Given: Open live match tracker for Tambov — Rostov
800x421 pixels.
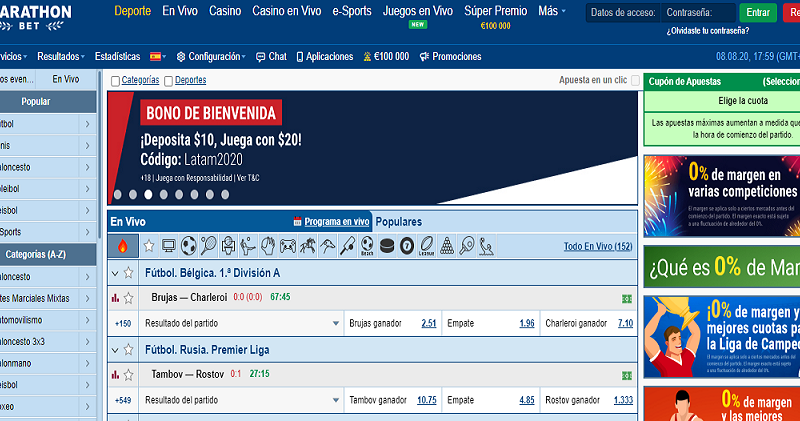Looking at the screenshot, I should pyautogui.click(x=627, y=376).
